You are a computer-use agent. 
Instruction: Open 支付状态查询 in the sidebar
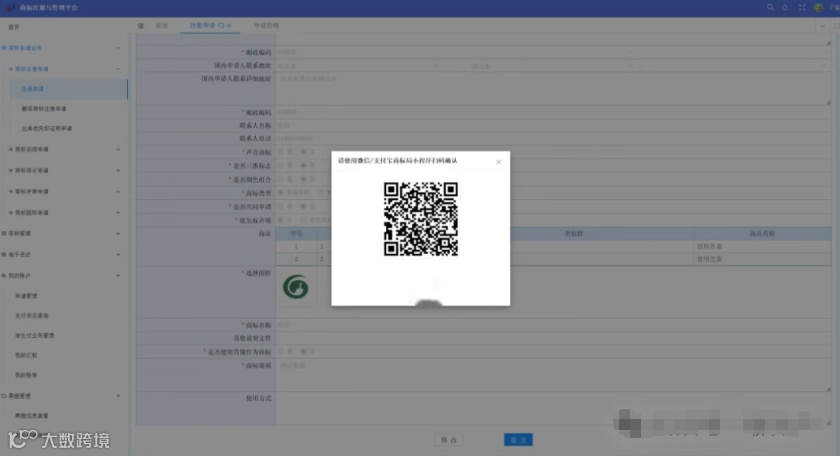click(x=32, y=316)
